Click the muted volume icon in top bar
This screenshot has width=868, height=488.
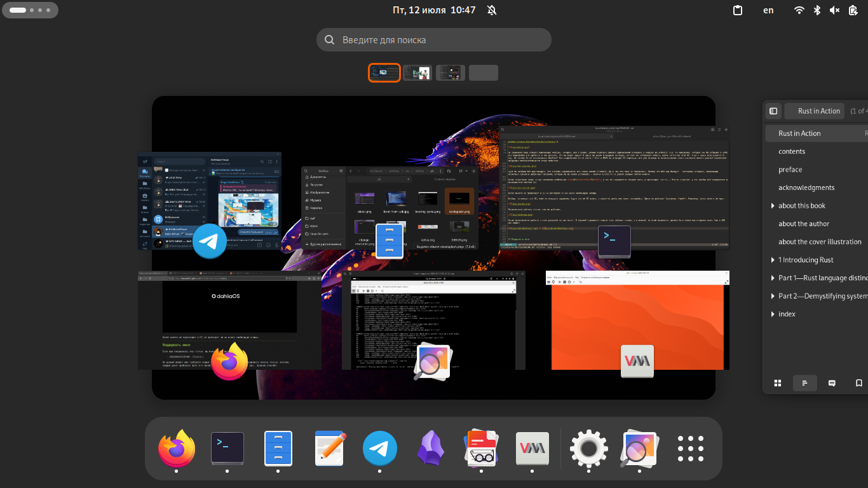[834, 10]
